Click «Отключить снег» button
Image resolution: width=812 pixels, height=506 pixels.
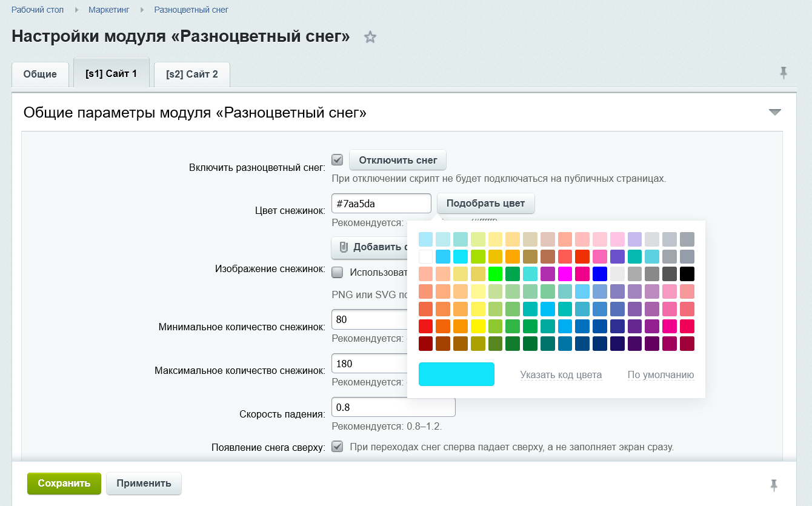pos(398,159)
